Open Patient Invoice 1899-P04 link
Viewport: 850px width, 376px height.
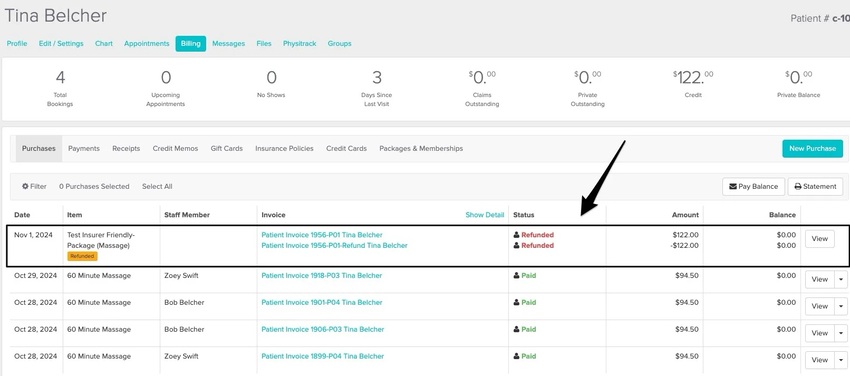(323, 356)
